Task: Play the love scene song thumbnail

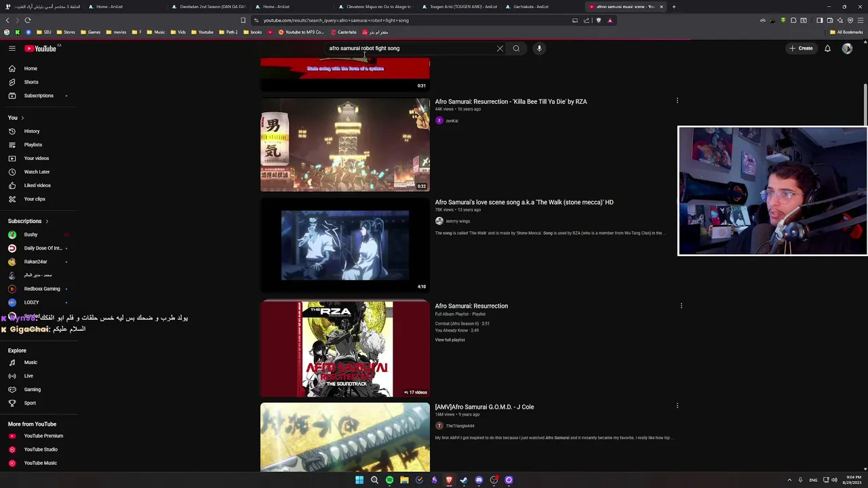Action: (345, 245)
